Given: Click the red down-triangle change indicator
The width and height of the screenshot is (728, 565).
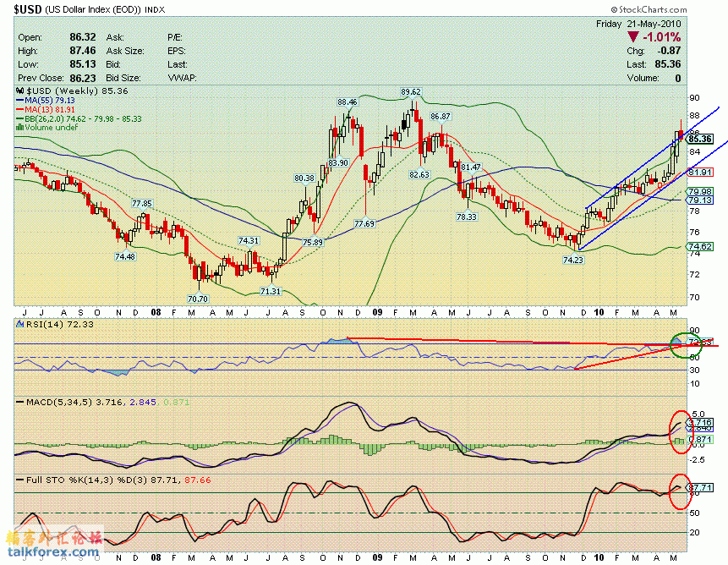Looking at the screenshot, I should pos(632,37).
